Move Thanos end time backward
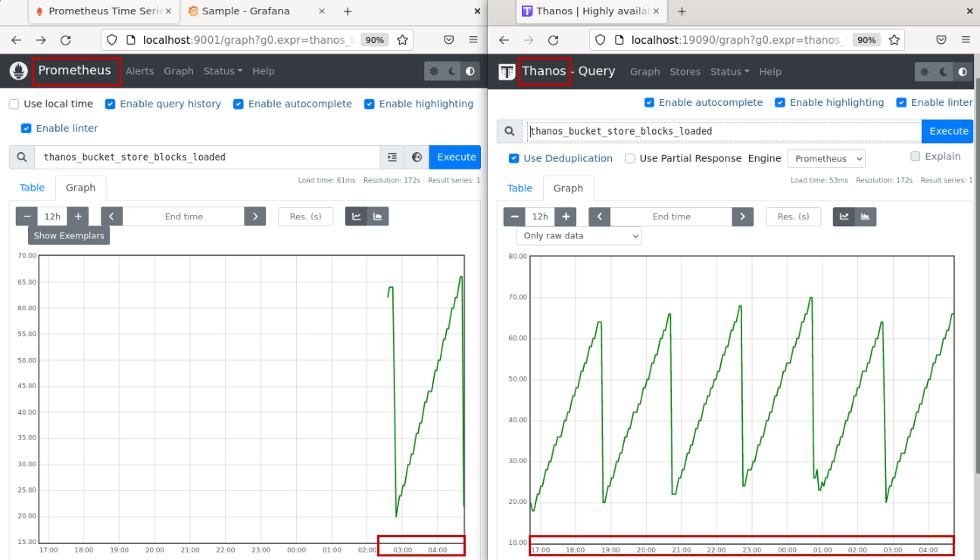Screen dimensions: 980x560 (599, 216)
